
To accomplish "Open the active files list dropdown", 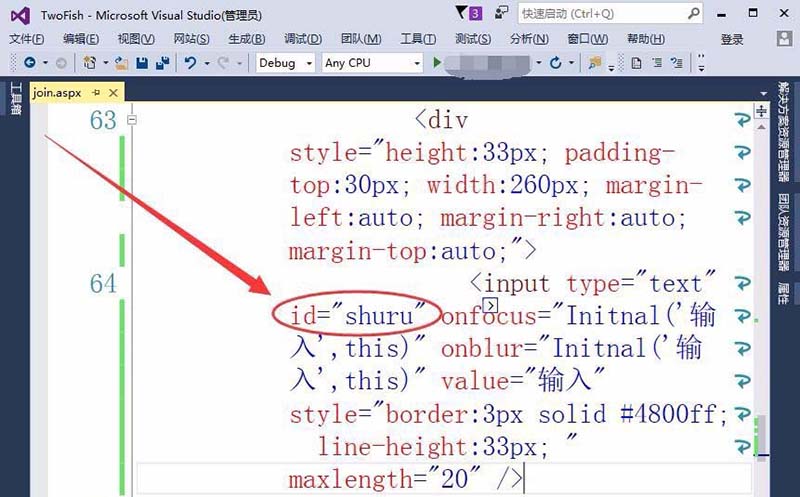I will coord(763,94).
